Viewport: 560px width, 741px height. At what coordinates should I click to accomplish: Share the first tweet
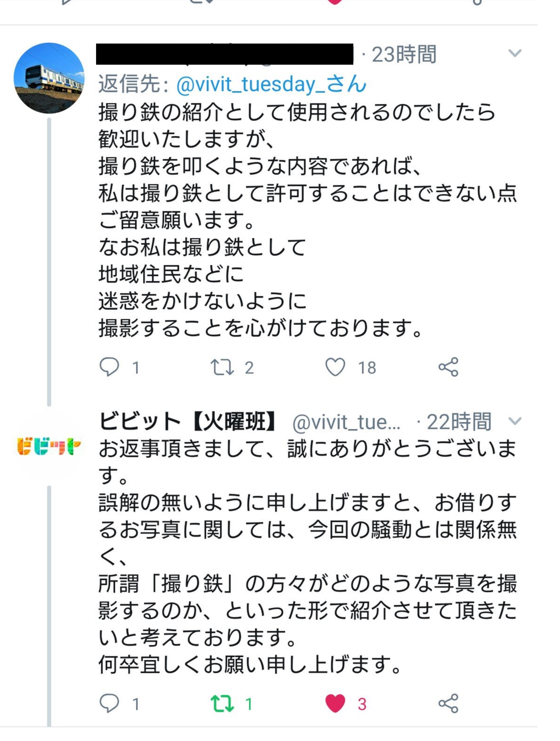coord(448,367)
